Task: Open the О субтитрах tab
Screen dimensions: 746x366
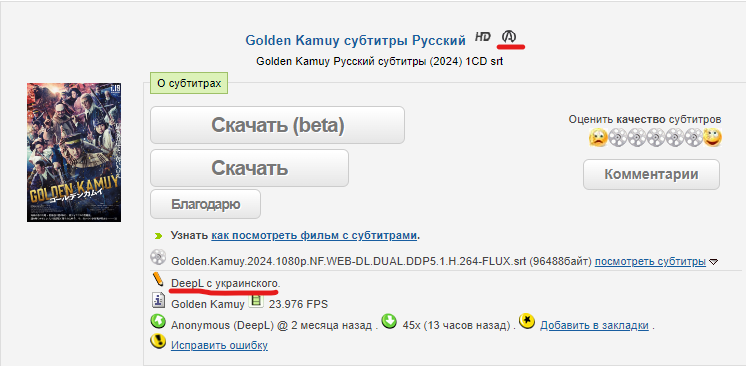Action: pos(189,83)
